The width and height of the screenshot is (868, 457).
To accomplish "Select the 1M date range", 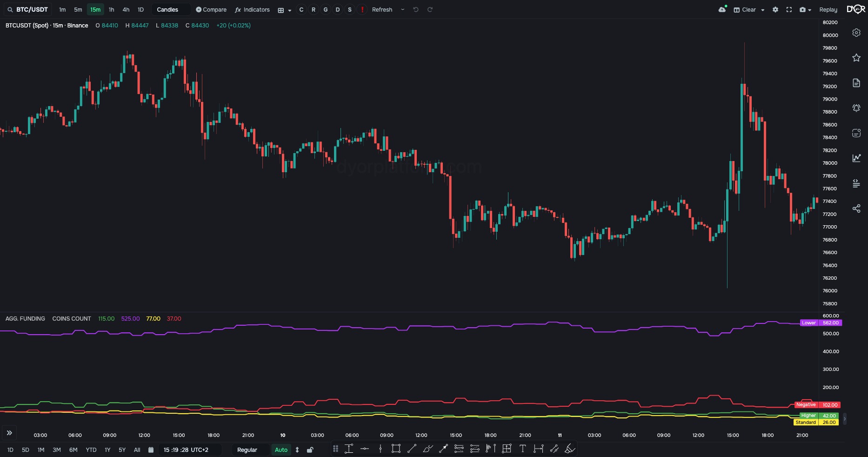I will pos(41,450).
